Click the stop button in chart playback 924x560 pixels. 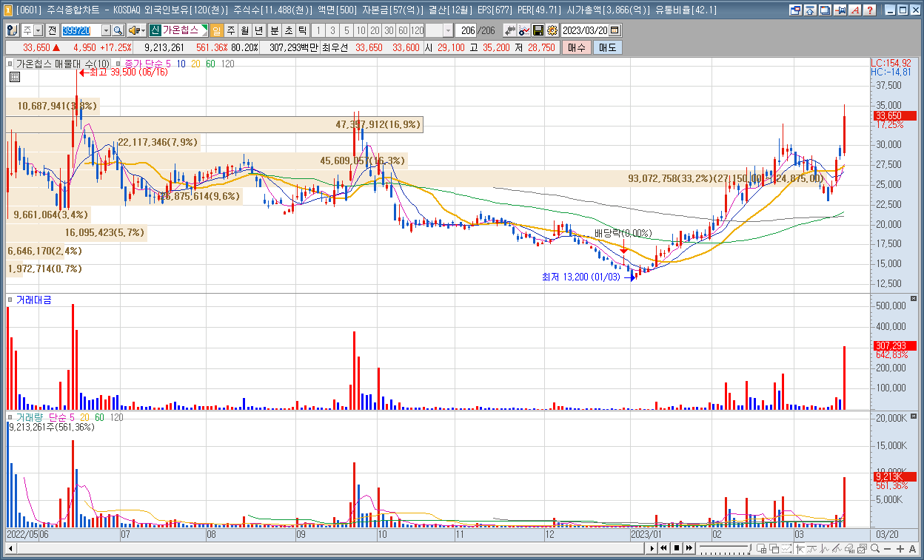(677, 548)
